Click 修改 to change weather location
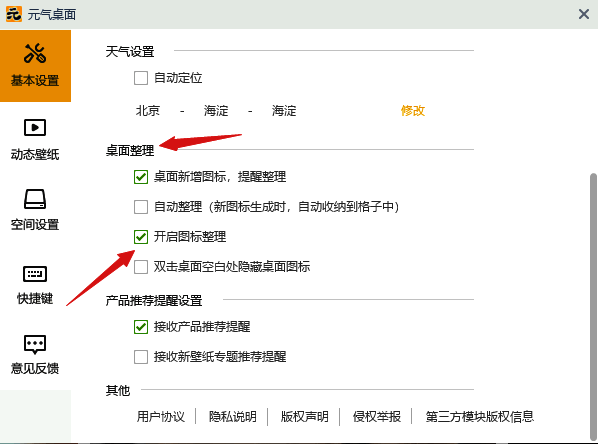 [413, 111]
